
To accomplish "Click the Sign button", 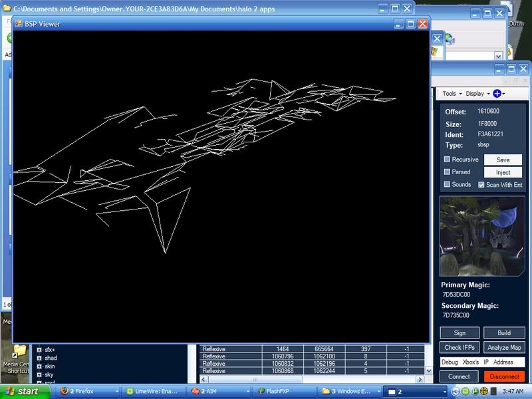I will tap(460, 333).
